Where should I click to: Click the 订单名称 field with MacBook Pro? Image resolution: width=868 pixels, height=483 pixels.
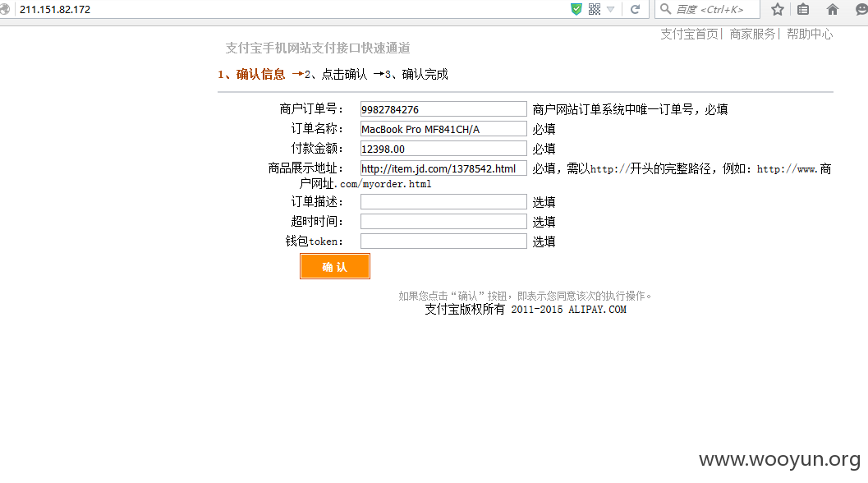coord(443,129)
